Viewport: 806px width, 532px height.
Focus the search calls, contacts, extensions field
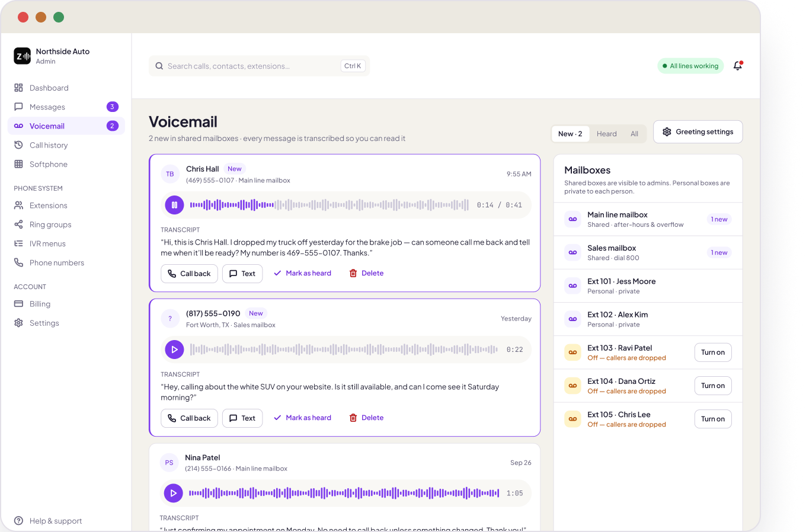tap(259, 66)
